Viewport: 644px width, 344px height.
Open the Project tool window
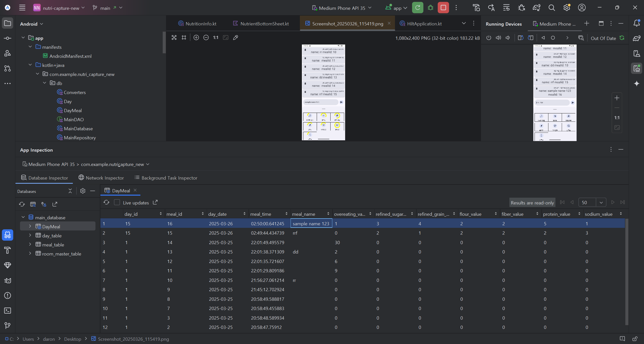click(x=8, y=23)
